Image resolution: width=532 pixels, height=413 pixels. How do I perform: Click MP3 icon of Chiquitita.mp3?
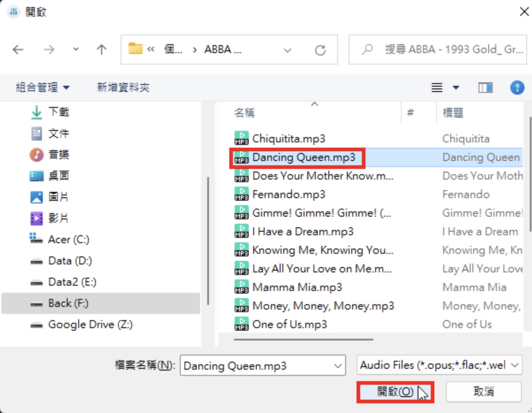(x=241, y=139)
